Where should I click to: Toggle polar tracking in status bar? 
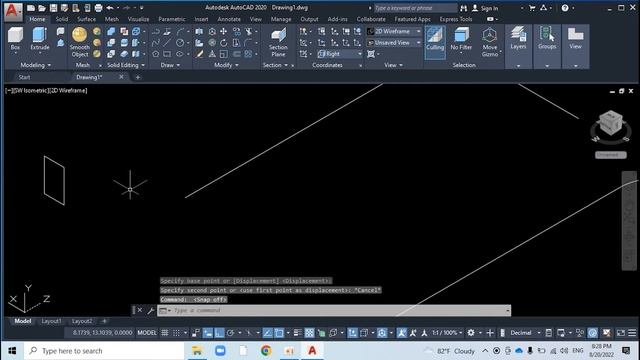pyautogui.click(x=231, y=333)
